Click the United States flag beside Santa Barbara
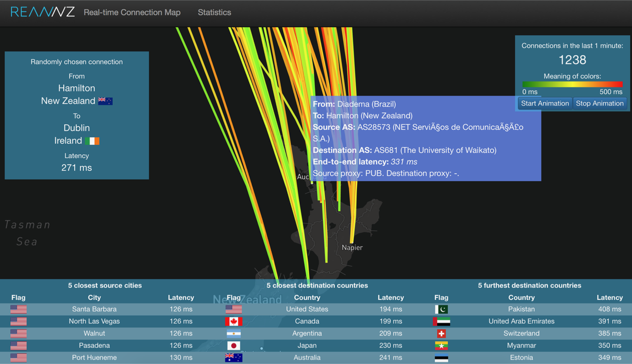The image size is (632, 364). click(18, 309)
